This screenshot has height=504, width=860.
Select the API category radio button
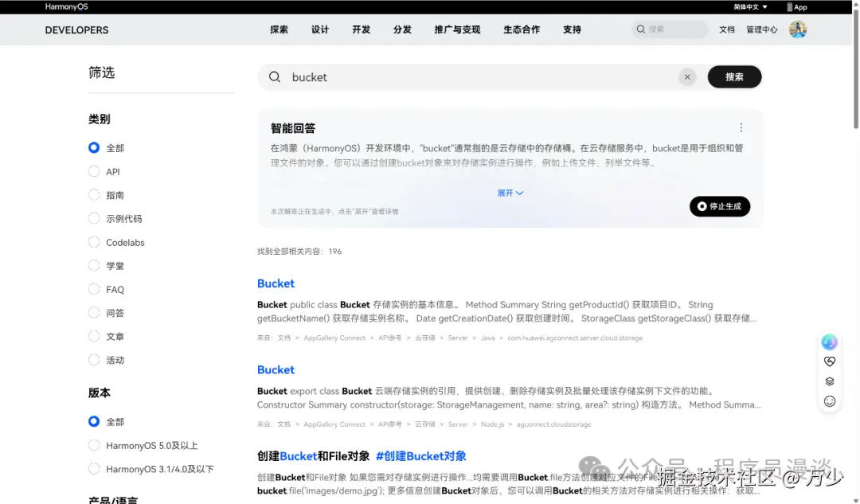(94, 171)
